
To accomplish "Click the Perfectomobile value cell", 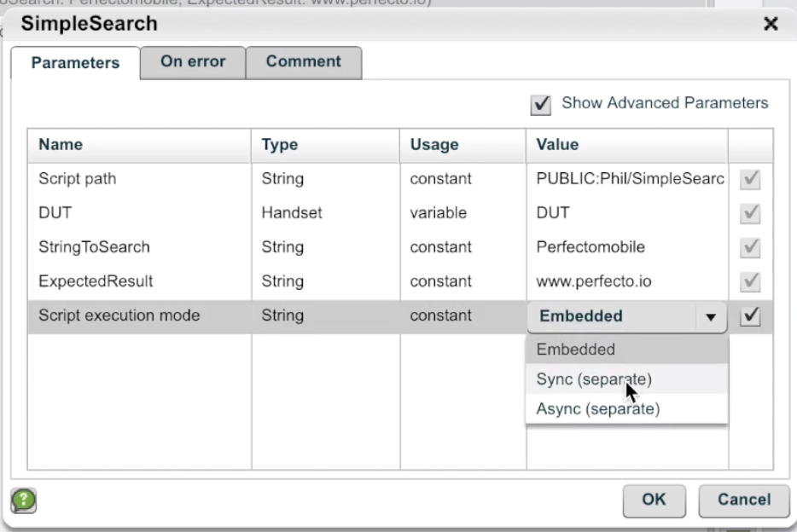I will coord(590,247).
